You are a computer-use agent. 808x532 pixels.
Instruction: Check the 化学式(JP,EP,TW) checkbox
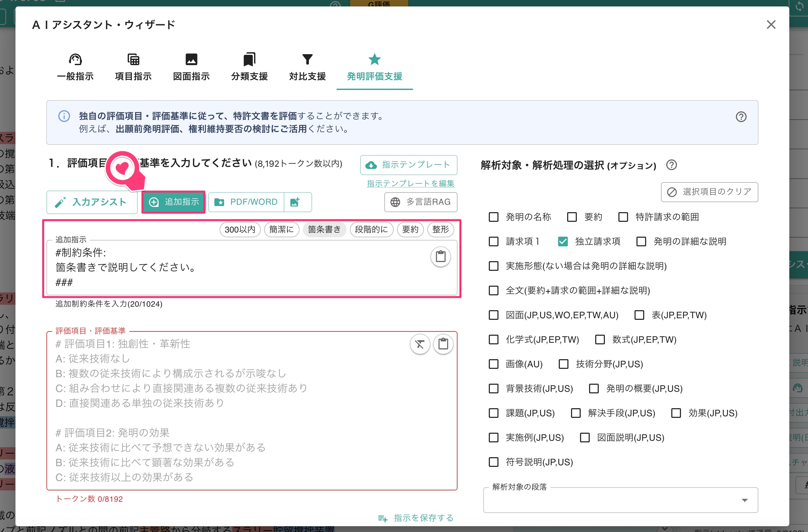pyautogui.click(x=493, y=340)
